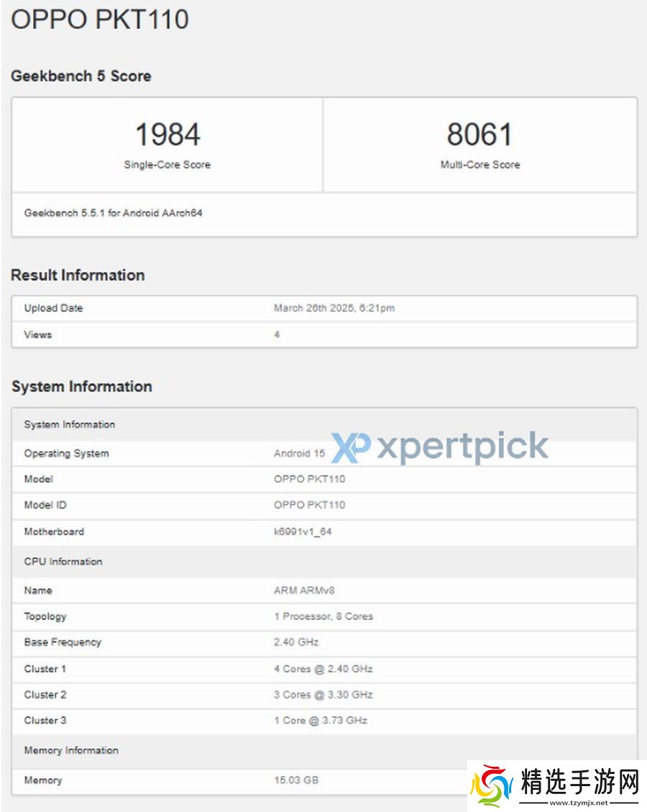The height and width of the screenshot is (812, 647).
Task: Click the 8061 multi-core score
Action: (x=479, y=134)
